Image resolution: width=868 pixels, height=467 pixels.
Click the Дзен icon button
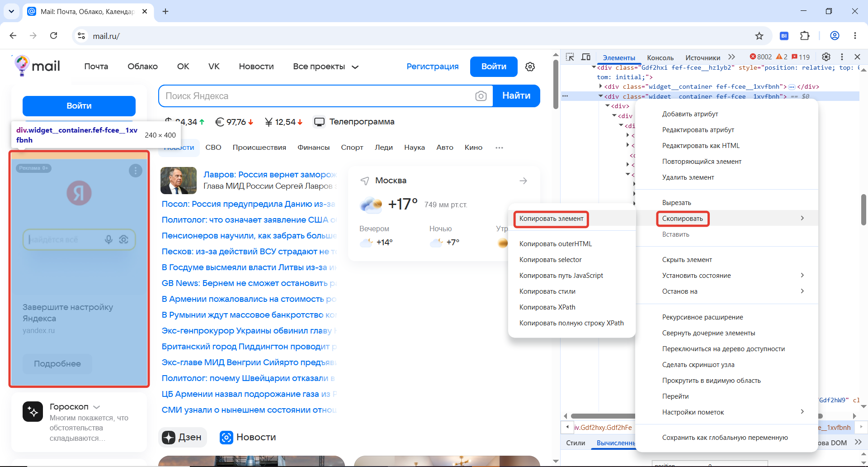[183, 437]
